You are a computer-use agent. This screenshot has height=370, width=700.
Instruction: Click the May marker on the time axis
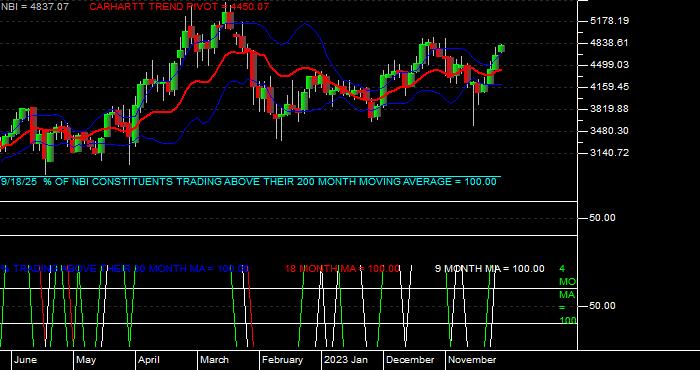pyautogui.click(x=86, y=360)
